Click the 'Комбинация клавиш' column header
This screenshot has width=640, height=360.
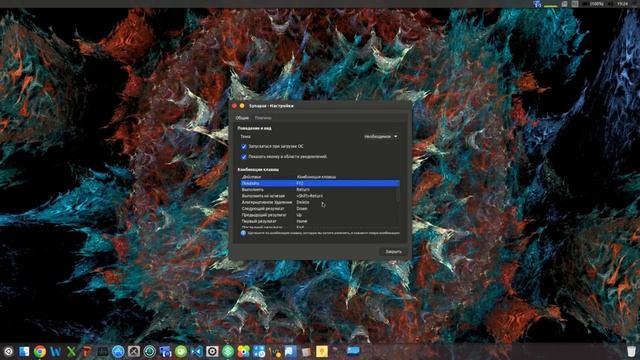(347, 177)
